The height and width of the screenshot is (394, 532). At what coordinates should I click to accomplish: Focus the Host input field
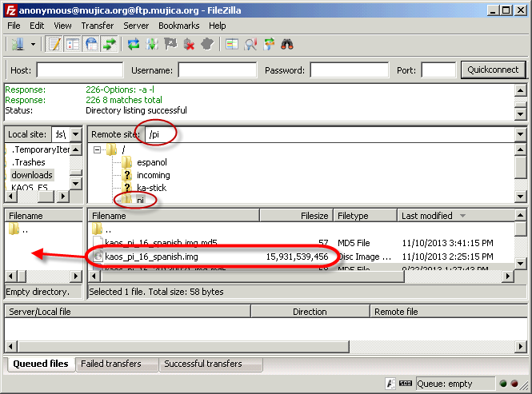[80, 70]
